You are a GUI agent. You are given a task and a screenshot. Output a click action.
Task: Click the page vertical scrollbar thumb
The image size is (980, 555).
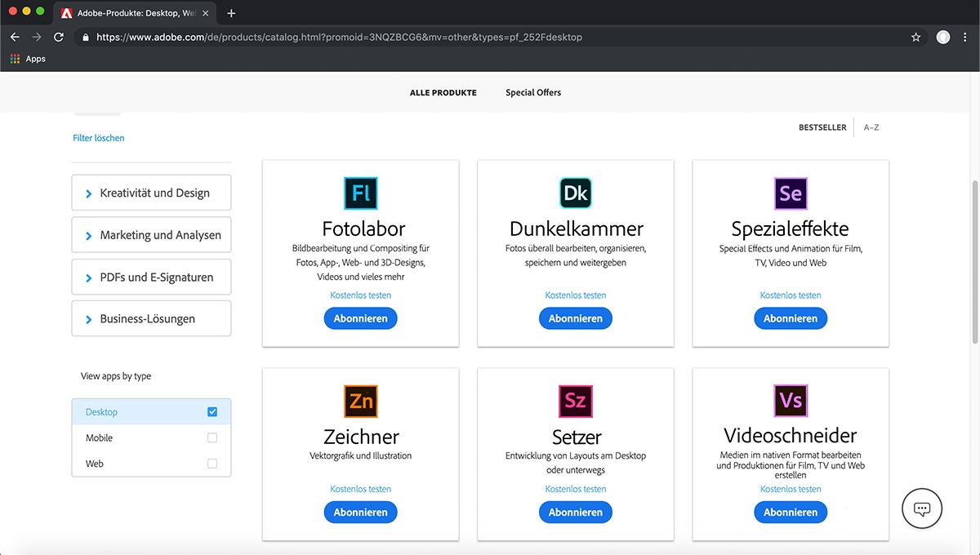975,261
